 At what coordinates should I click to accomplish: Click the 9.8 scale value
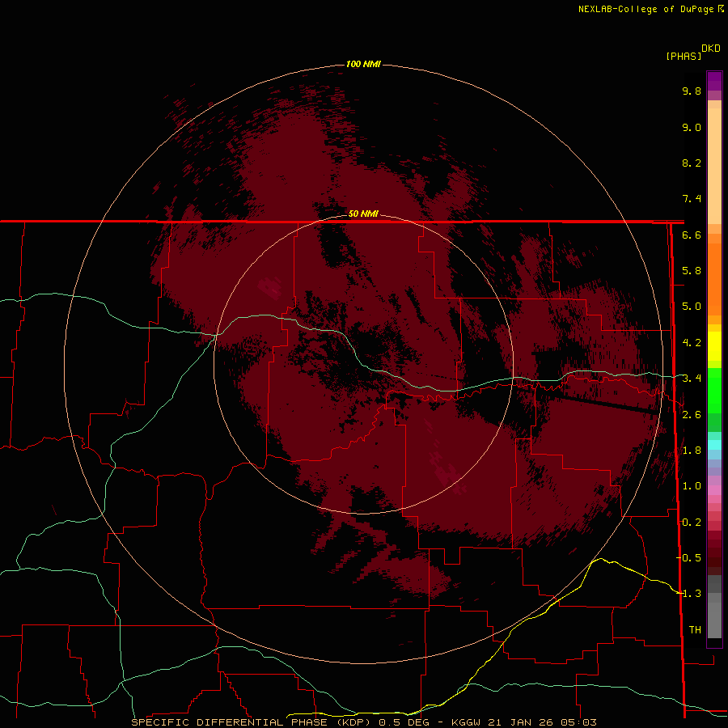tap(692, 91)
